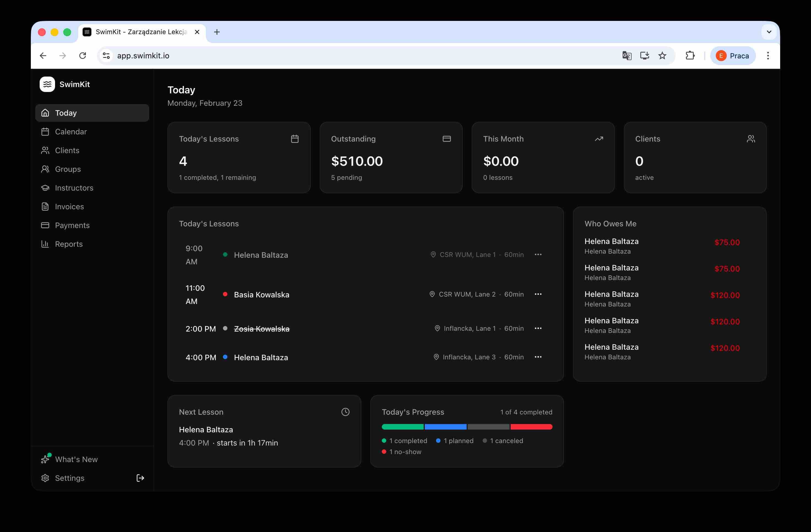Open the browser extensions puzzle icon
Screen dimensions: 811x532
[690, 56]
